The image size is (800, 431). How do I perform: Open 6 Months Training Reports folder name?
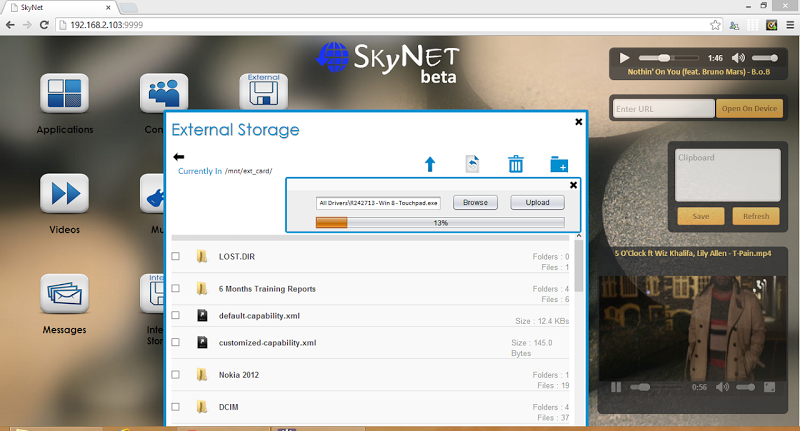[x=267, y=289]
